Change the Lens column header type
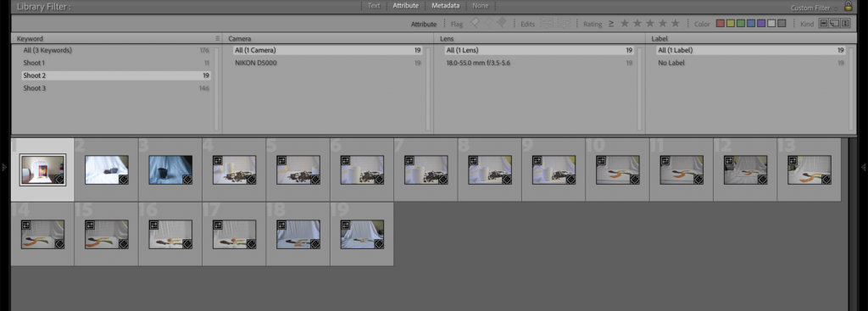This screenshot has width=868, height=311. (x=447, y=39)
